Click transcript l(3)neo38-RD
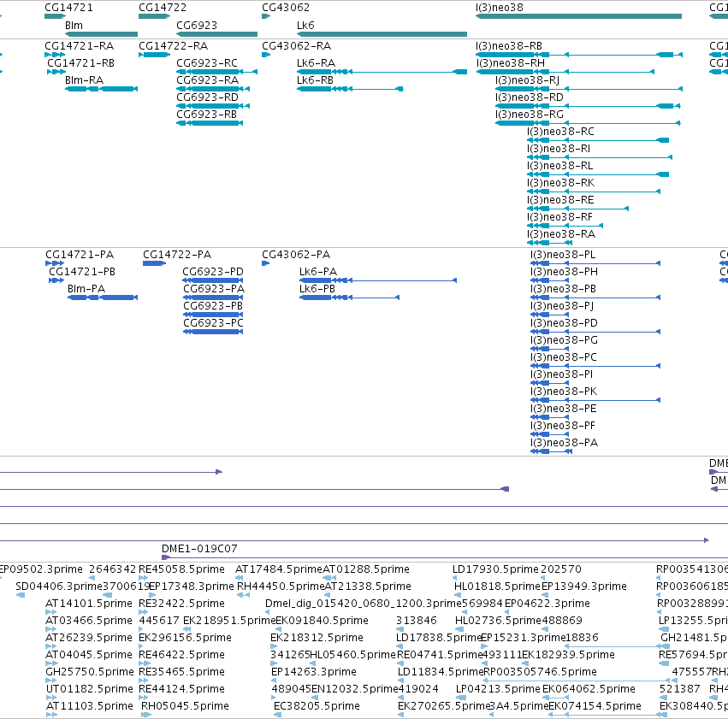The image size is (728, 719). (588, 106)
